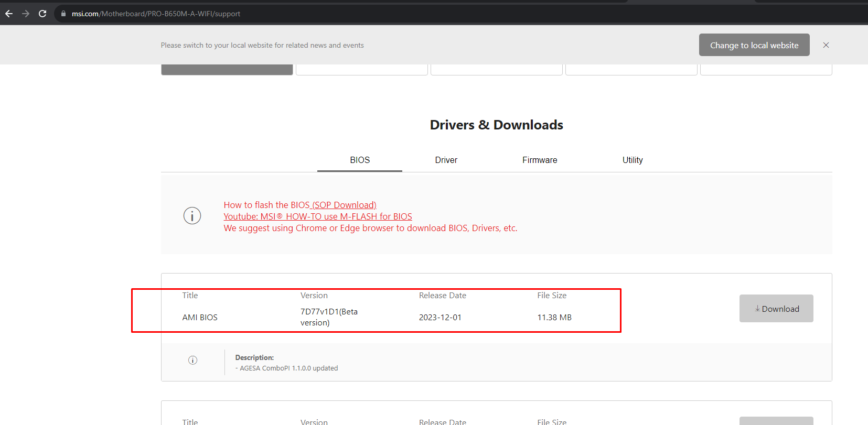Click the Drivers & Downloads heading
The height and width of the screenshot is (425, 868).
tap(497, 125)
